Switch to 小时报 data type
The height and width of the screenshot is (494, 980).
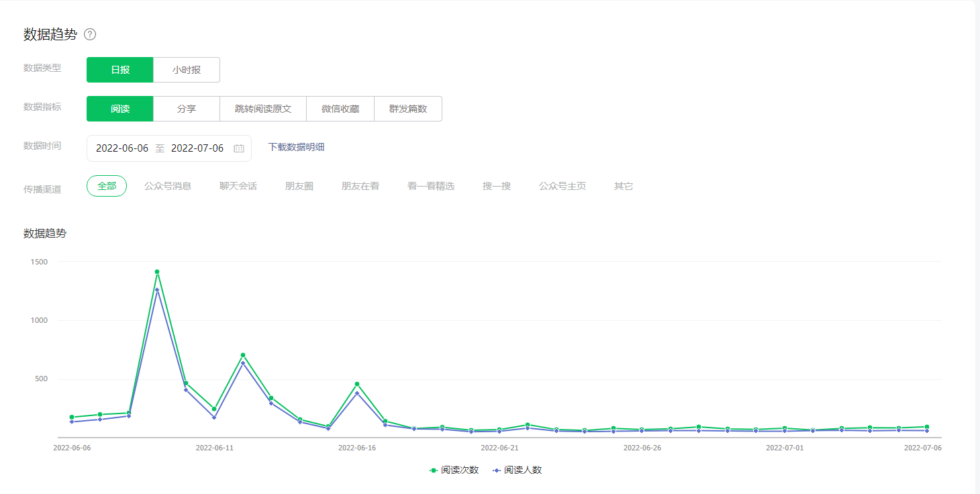pos(187,70)
